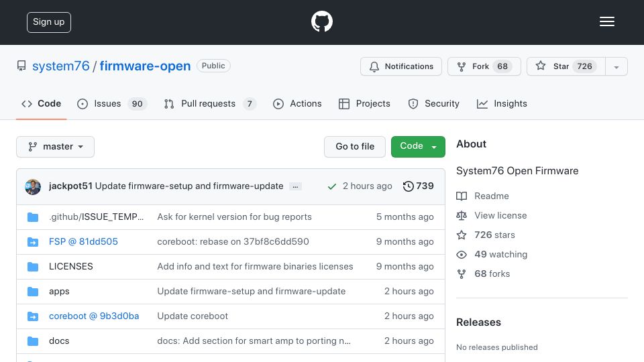Click the eye icon beside 49 watching
This screenshot has height=362, width=644.
(x=462, y=255)
